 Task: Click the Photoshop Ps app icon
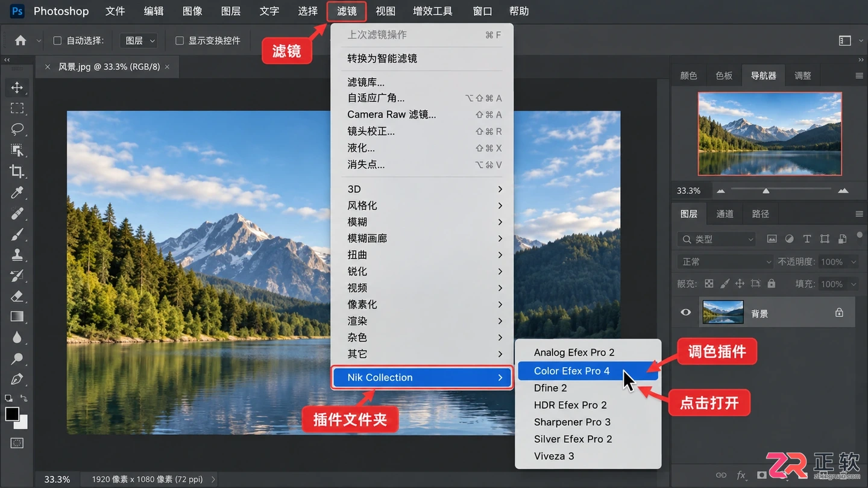pyautogui.click(x=17, y=11)
